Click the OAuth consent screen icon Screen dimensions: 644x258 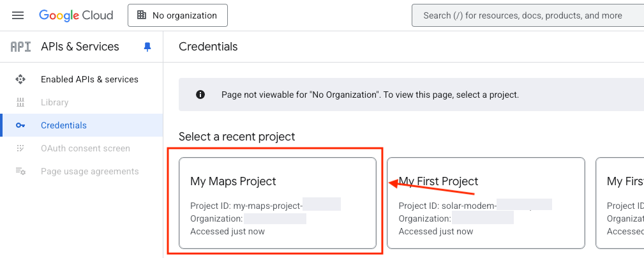click(20, 149)
